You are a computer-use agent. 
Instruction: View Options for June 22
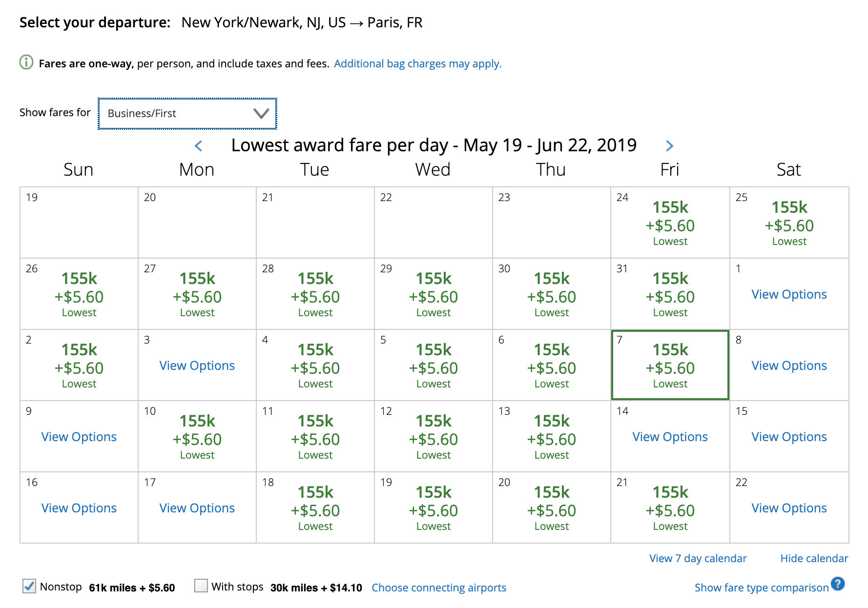[789, 508]
